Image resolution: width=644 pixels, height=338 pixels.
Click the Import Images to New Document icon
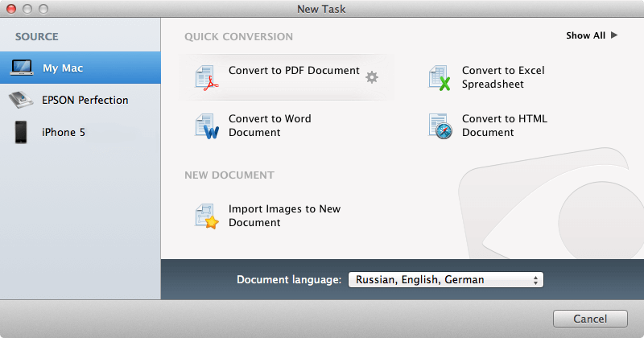pyautogui.click(x=206, y=216)
